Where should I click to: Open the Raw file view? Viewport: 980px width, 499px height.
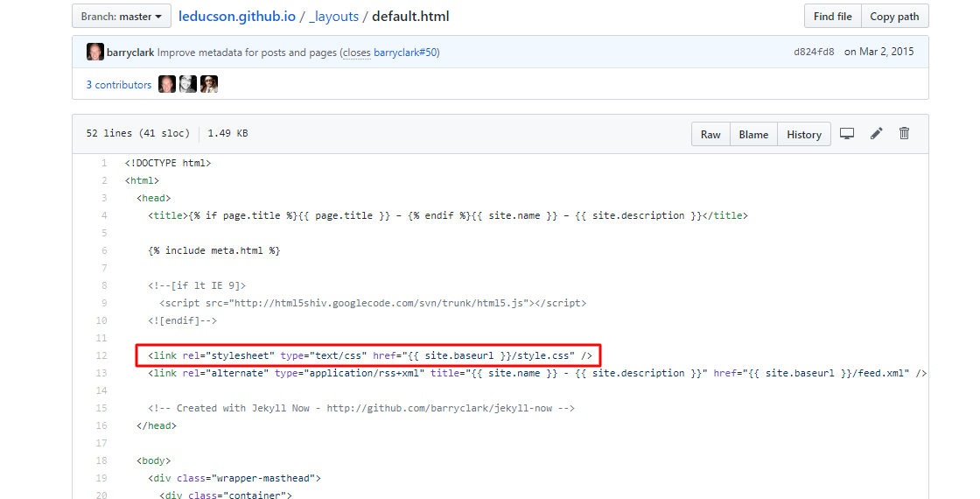[710, 135]
